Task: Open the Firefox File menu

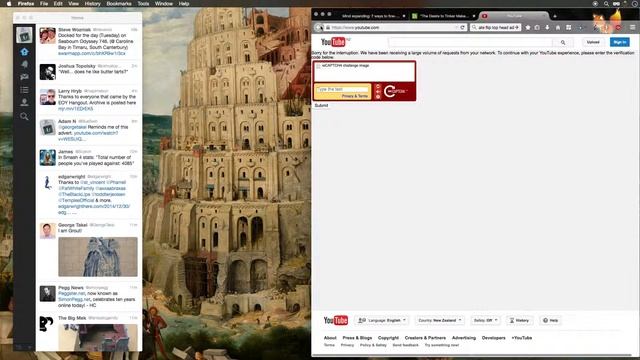Action: point(44,4)
